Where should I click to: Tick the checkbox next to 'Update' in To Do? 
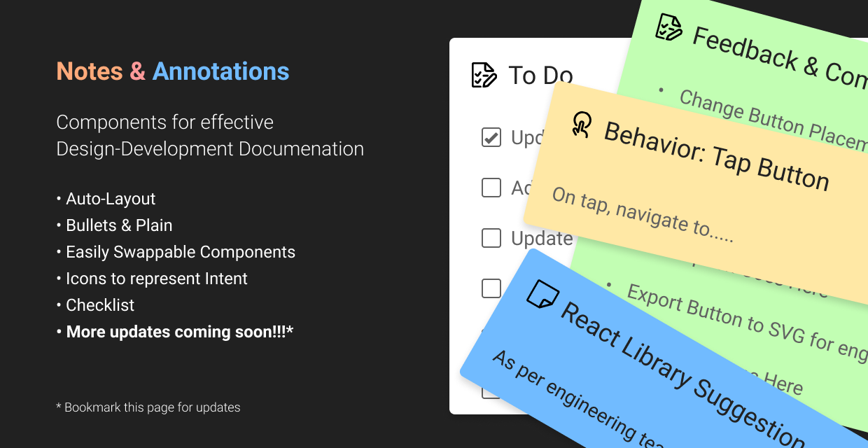pos(491,238)
